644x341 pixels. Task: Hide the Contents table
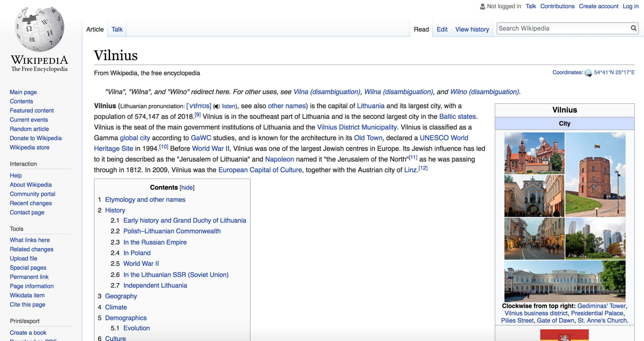tap(187, 188)
